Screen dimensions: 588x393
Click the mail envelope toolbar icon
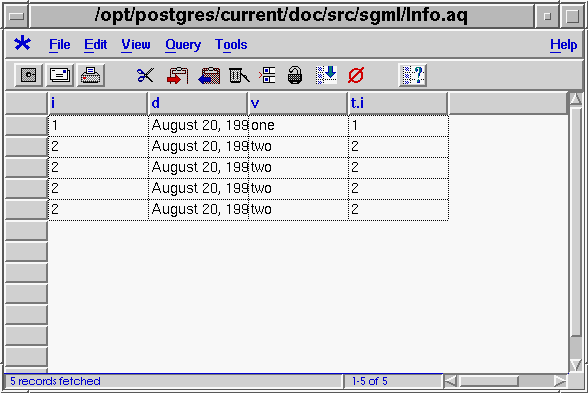[x=59, y=75]
